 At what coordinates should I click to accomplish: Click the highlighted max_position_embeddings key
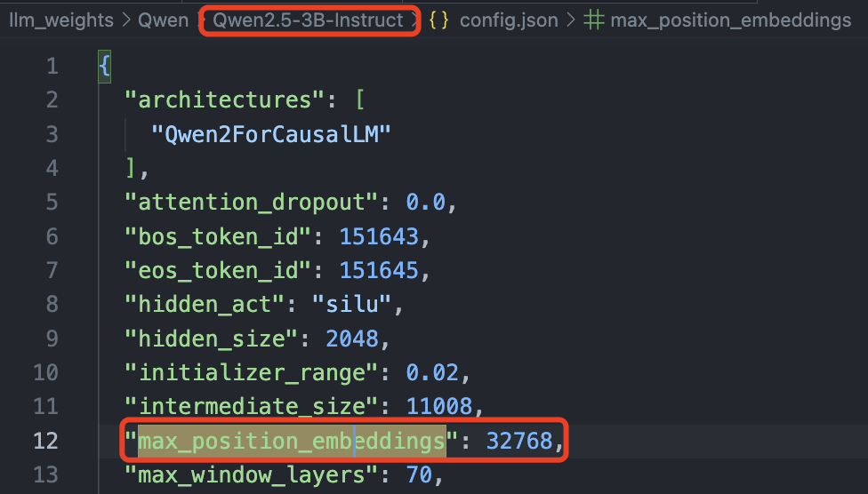click(x=292, y=441)
